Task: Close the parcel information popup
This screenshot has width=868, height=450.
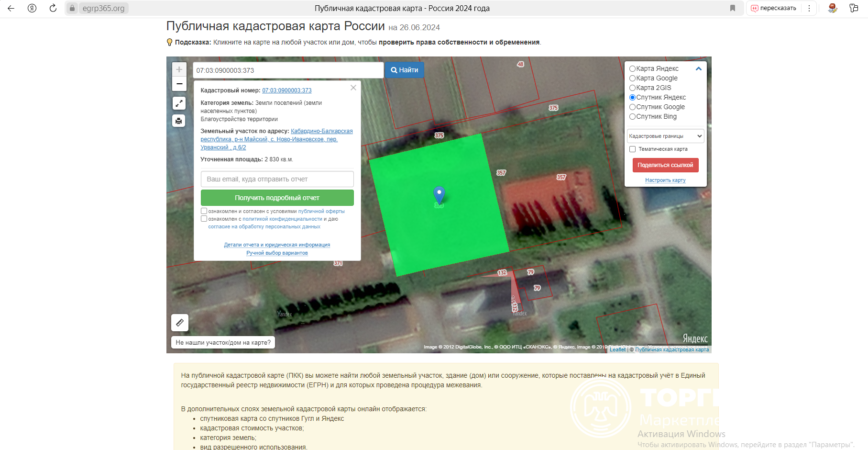Action: [x=353, y=88]
